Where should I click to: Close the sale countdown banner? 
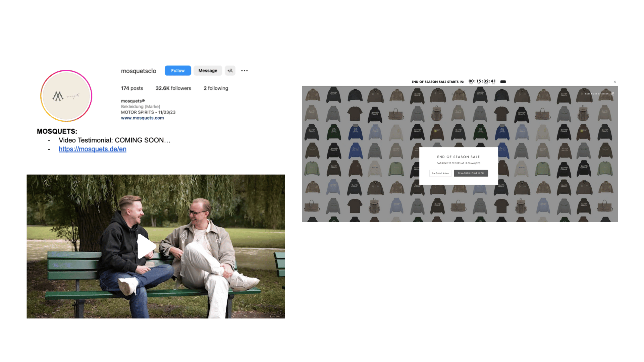point(615,82)
